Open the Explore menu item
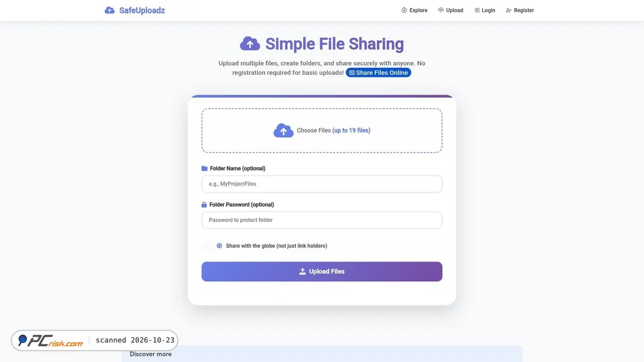644x362 pixels. (415, 11)
